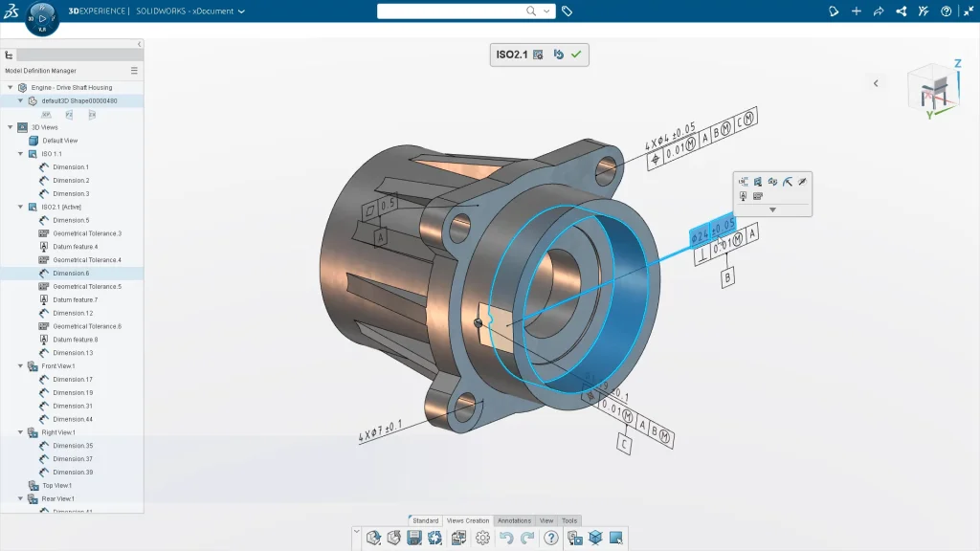Open the Tools tab
The image size is (980, 551).
click(569, 520)
